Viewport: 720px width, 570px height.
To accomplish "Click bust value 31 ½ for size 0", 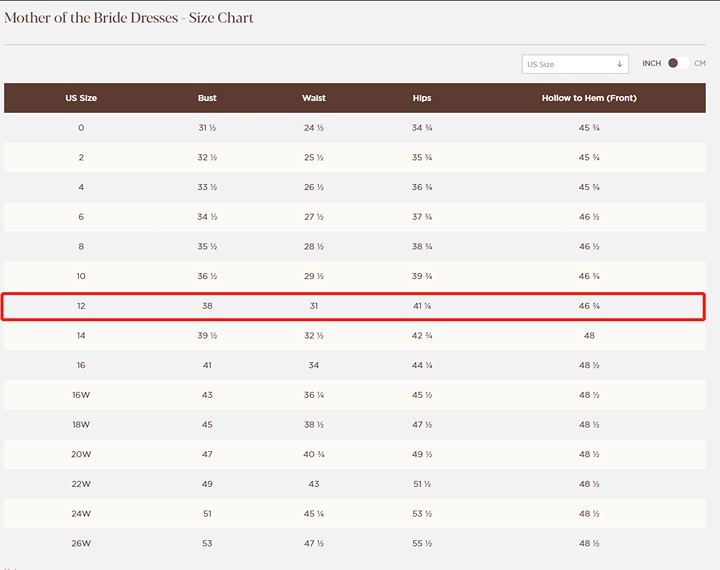I will 207,128.
